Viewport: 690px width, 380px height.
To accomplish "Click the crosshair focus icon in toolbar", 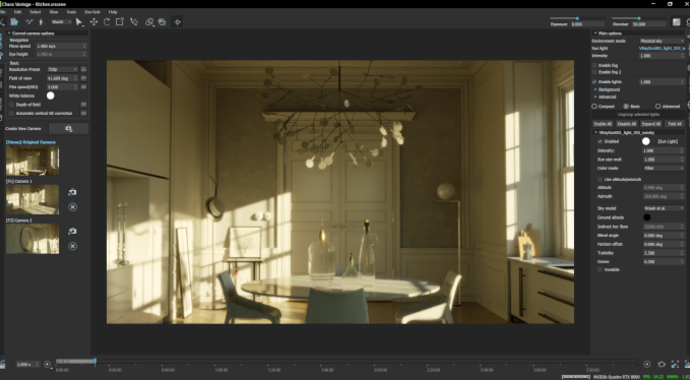I will tap(177, 22).
